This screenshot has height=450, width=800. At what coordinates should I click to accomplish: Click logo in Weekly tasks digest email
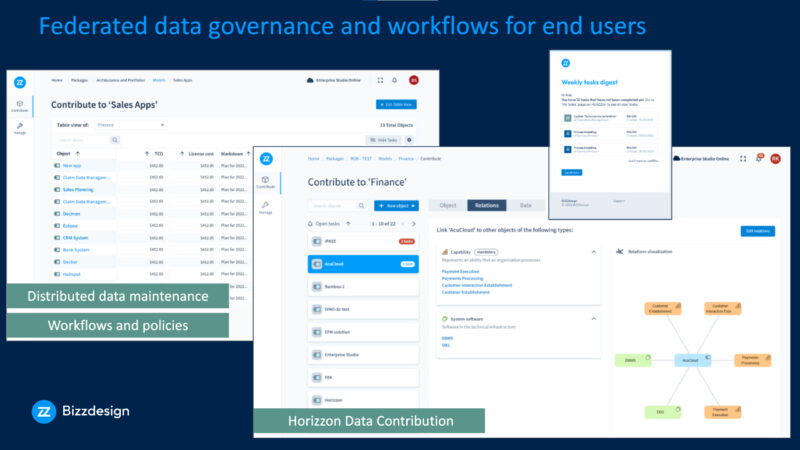coord(565,63)
